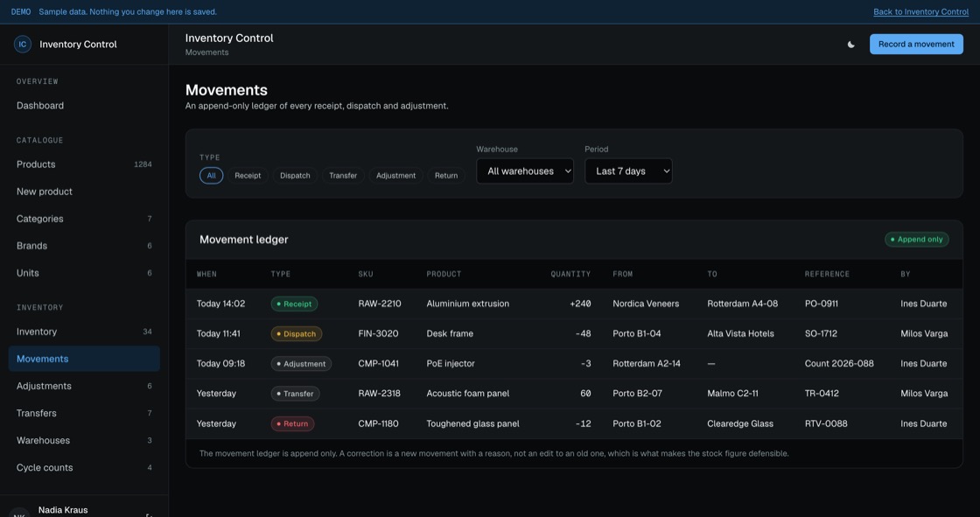The image size is (980, 517).
Task: Open the All warehouses dropdown
Action: click(525, 171)
